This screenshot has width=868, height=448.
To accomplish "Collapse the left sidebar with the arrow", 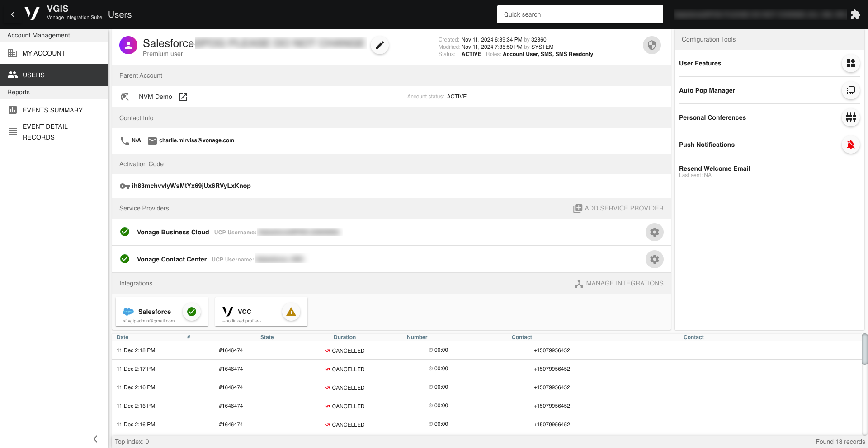I will [97, 439].
